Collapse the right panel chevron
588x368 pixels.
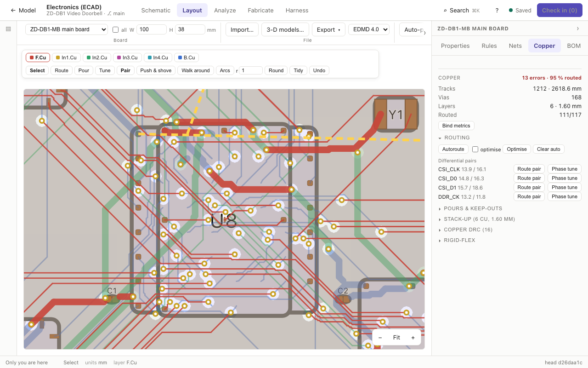click(578, 29)
